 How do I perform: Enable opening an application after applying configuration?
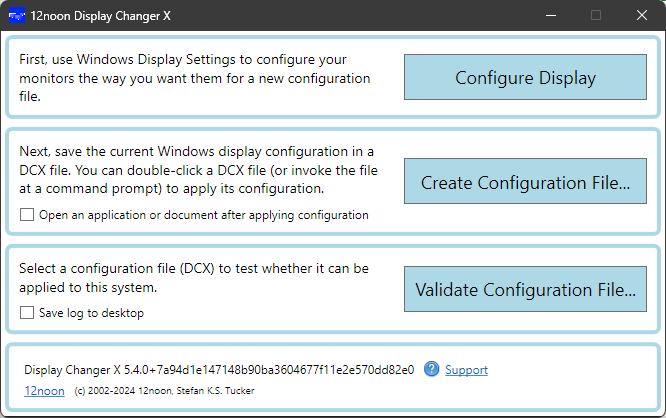(x=27, y=215)
